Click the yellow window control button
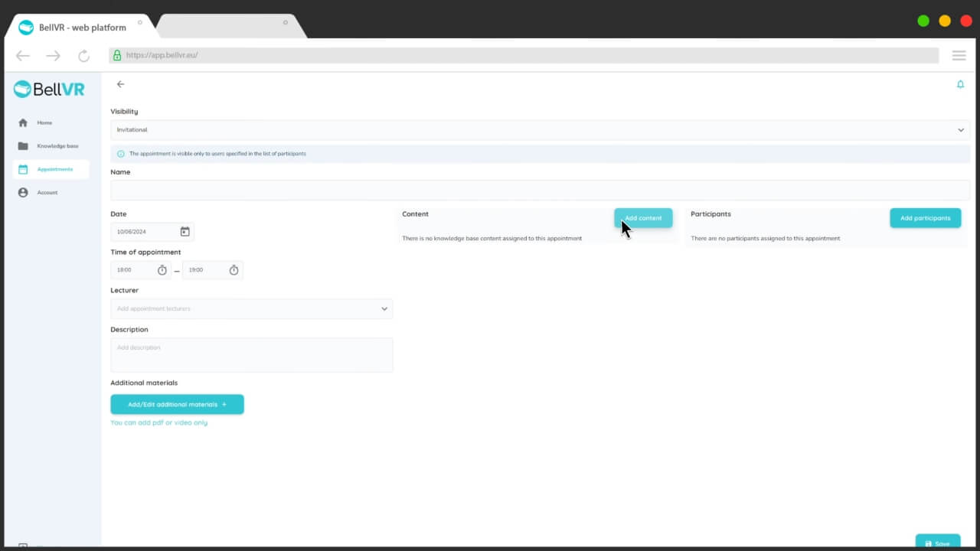Screen dimensions: 980x551 tap(945, 21)
